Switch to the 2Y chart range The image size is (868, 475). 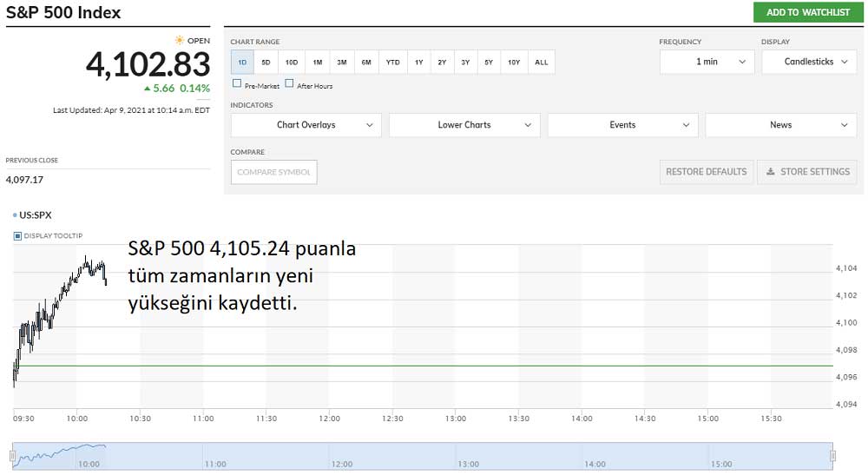pos(442,62)
